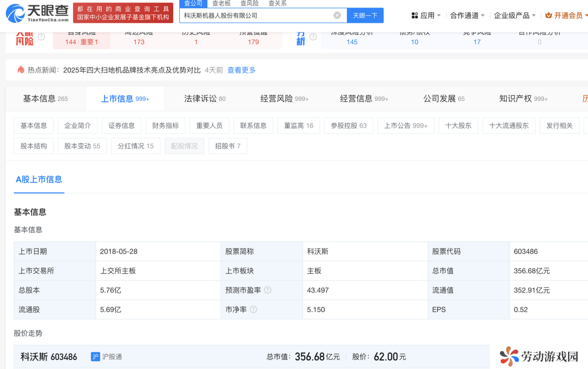The image size is (588, 369).
Task: Click the 财务指标 button
Action: (166, 126)
